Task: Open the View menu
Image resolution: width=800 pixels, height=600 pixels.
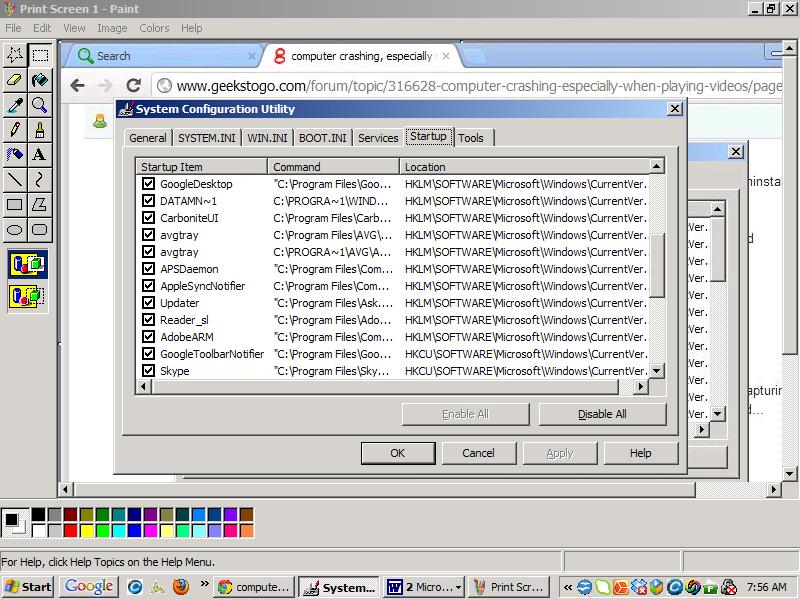Action: click(x=74, y=28)
